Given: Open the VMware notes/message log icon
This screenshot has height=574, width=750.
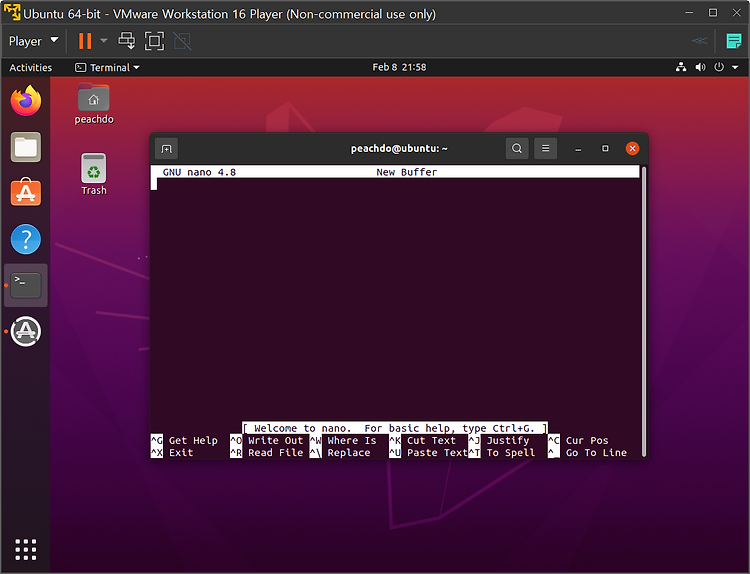Looking at the screenshot, I should click(733, 41).
